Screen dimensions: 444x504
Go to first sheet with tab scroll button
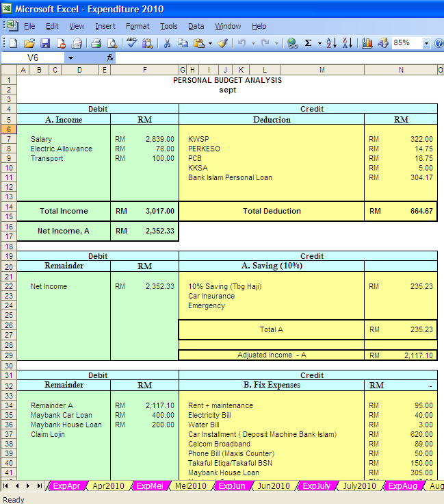(x=5, y=486)
